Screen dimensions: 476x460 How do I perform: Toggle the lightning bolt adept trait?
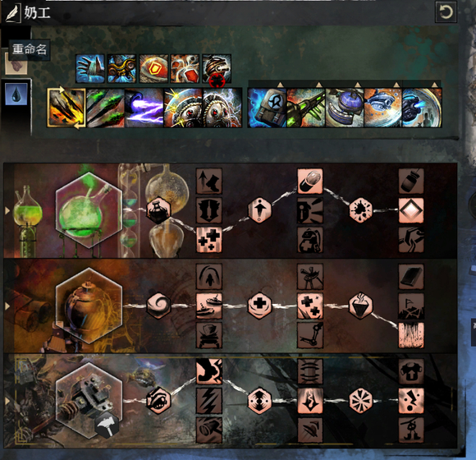tap(208, 401)
